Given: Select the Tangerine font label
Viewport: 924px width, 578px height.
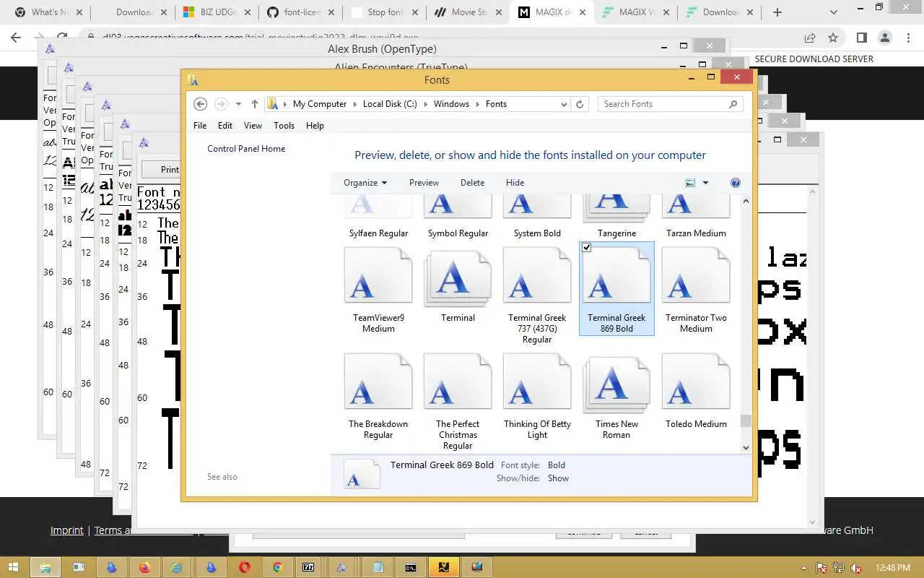Looking at the screenshot, I should [x=616, y=233].
